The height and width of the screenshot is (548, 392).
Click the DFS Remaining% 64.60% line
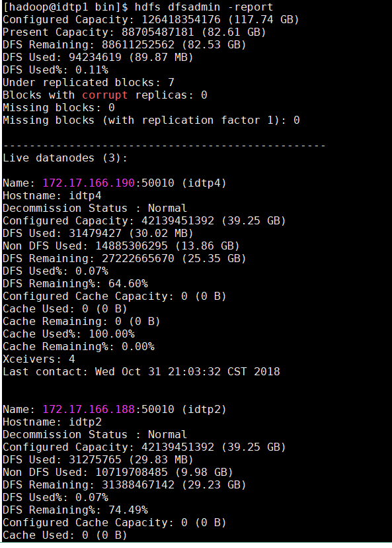[75, 284]
